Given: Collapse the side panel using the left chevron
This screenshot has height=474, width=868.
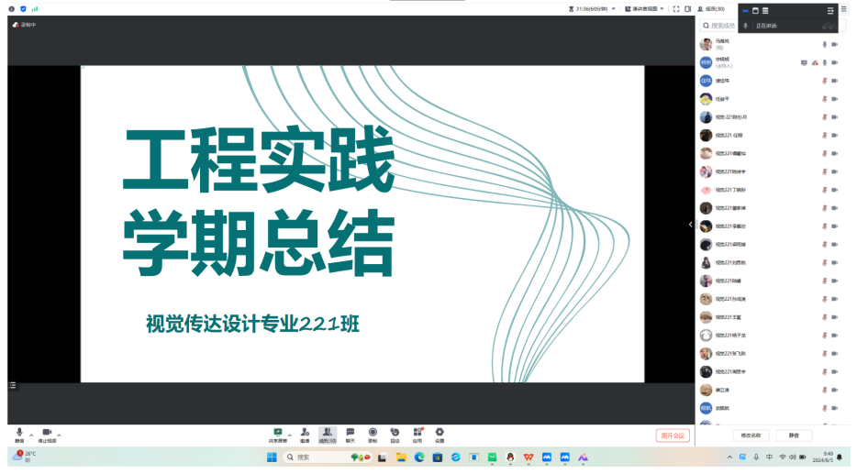Looking at the screenshot, I should point(691,225).
